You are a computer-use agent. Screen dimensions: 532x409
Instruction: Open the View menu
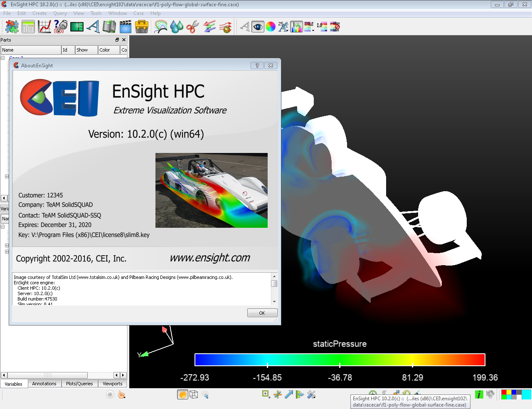point(79,13)
